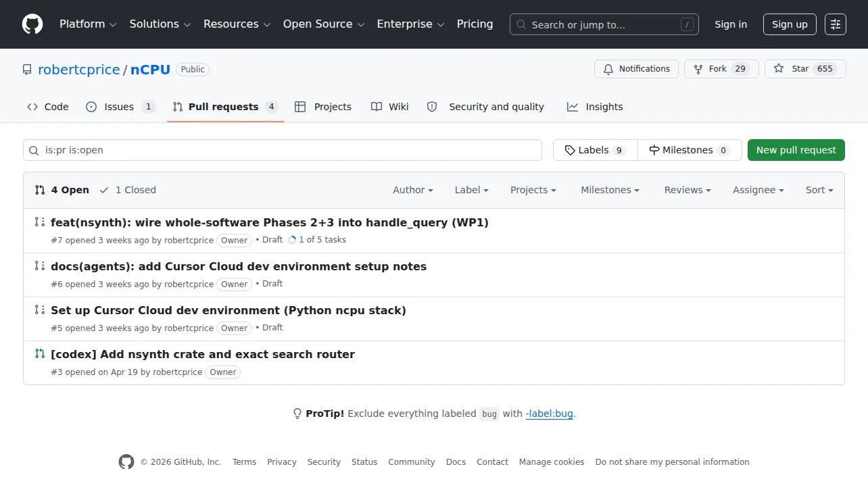The width and height of the screenshot is (868, 498).
Task: Open PR "feat(nsynth): wire whole-software Phases 2+3"
Action: pos(270,222)
